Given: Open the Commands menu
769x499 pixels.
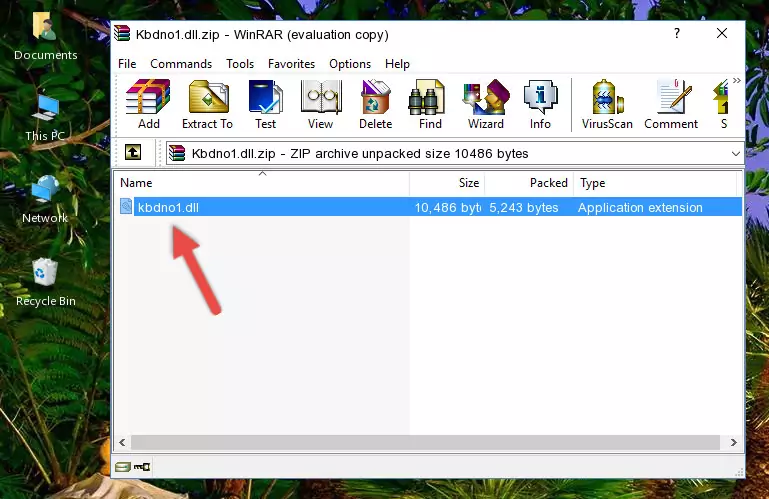Looking at the screenshot, I should 181,64.
